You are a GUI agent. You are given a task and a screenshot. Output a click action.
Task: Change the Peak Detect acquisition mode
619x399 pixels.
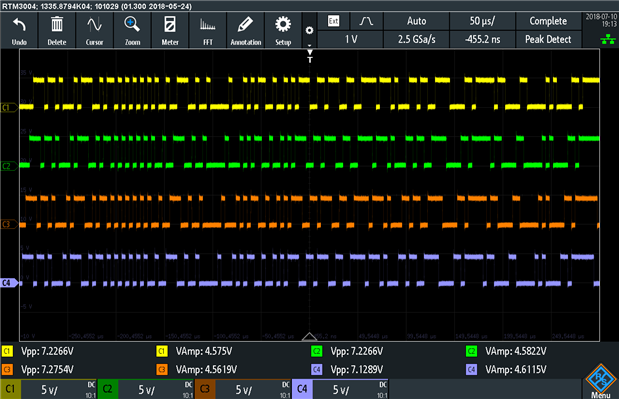click(548, 39)
